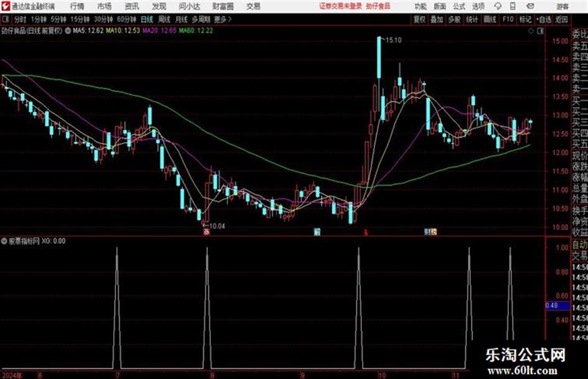
Task: Switch to 15分钟 chart period
Action: (x=80, y=19)
